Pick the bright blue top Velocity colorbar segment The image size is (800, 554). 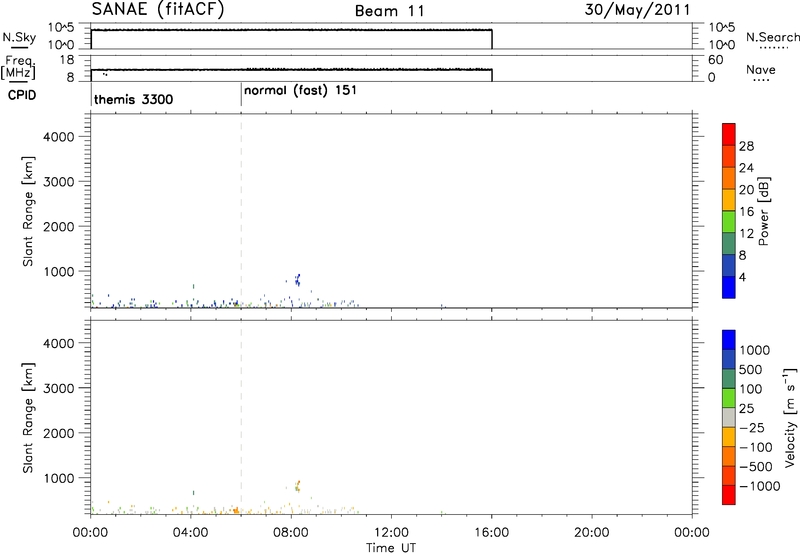pos(729,340)
